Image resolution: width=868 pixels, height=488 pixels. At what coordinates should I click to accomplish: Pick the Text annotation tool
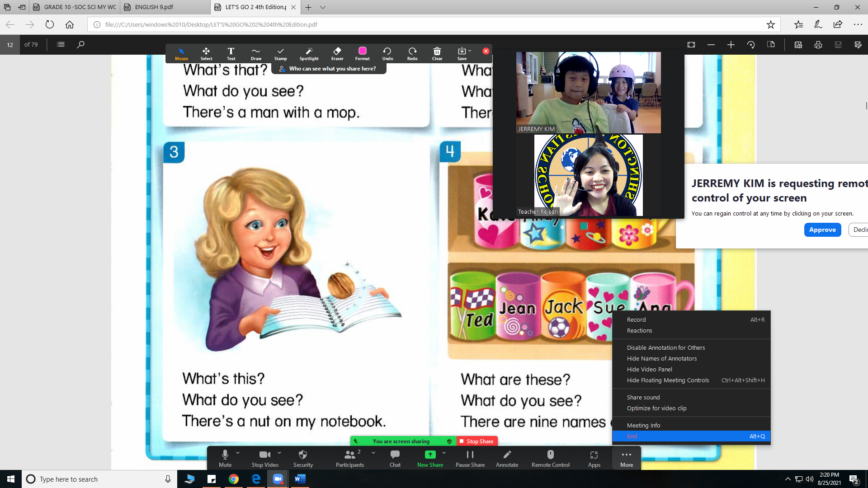pos(231,53)
